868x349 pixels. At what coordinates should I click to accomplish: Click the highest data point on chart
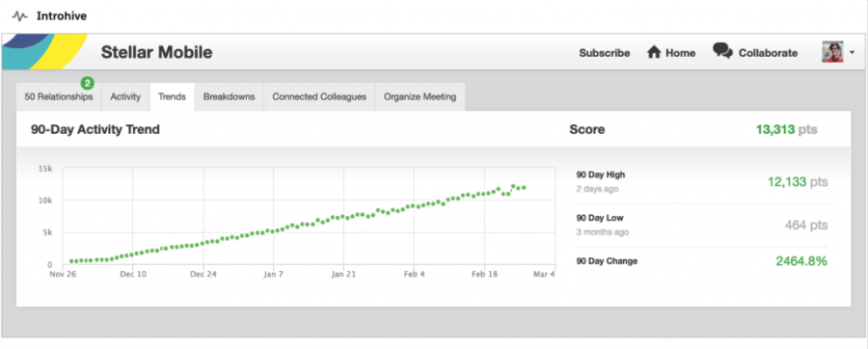(513, 186)
